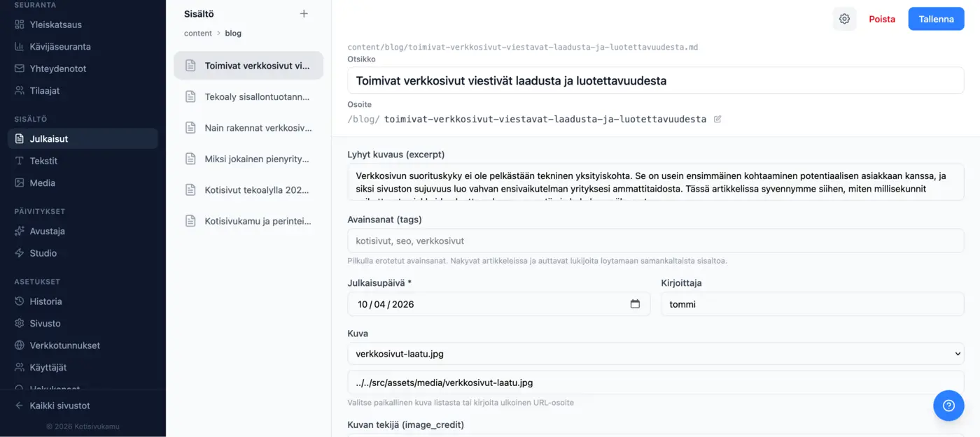The height and width of the screenshot is (437, 980).
Task: Click the Studio lightning icon
Action: click(x=20, y=253)
